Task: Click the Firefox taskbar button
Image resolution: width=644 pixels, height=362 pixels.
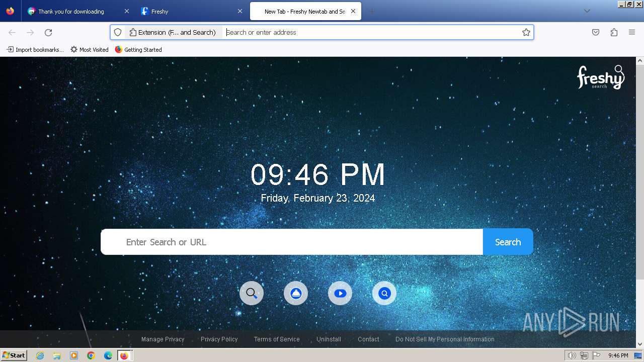Action: coord(125,355)
